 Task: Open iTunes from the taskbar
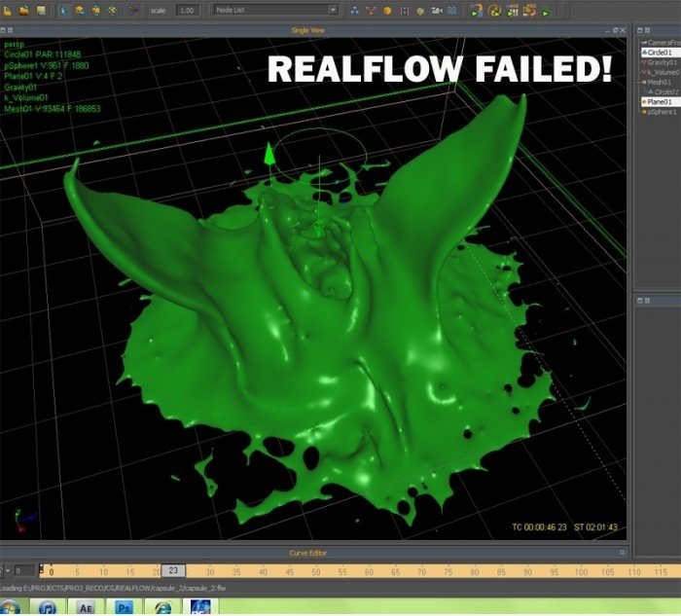tap(48, 607)
